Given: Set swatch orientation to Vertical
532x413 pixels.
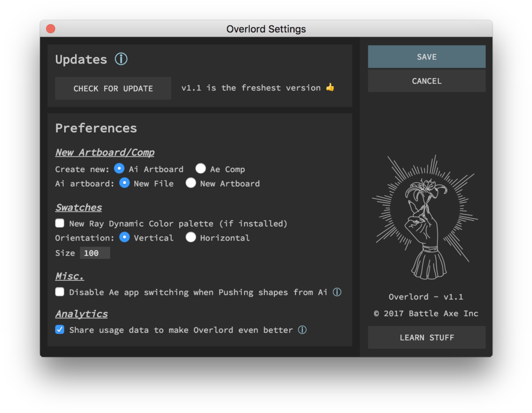Looking at the screenshot, I should (125, 237).
